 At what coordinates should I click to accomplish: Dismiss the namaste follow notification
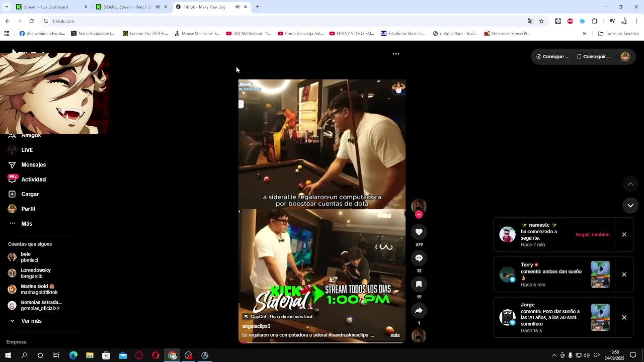(x=624, y=235)
